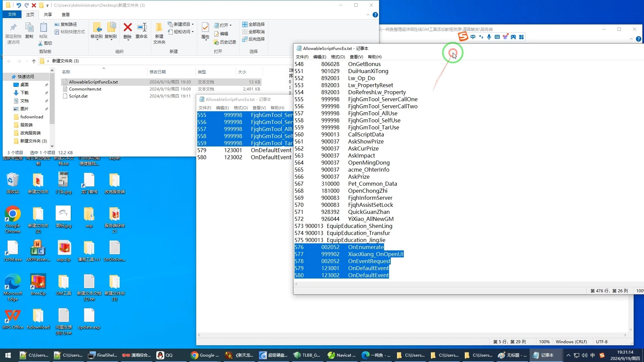Open the BreeZip desktop icon
Image resolution: width=644 pixels, height=362 pixels.
point(38,285)
